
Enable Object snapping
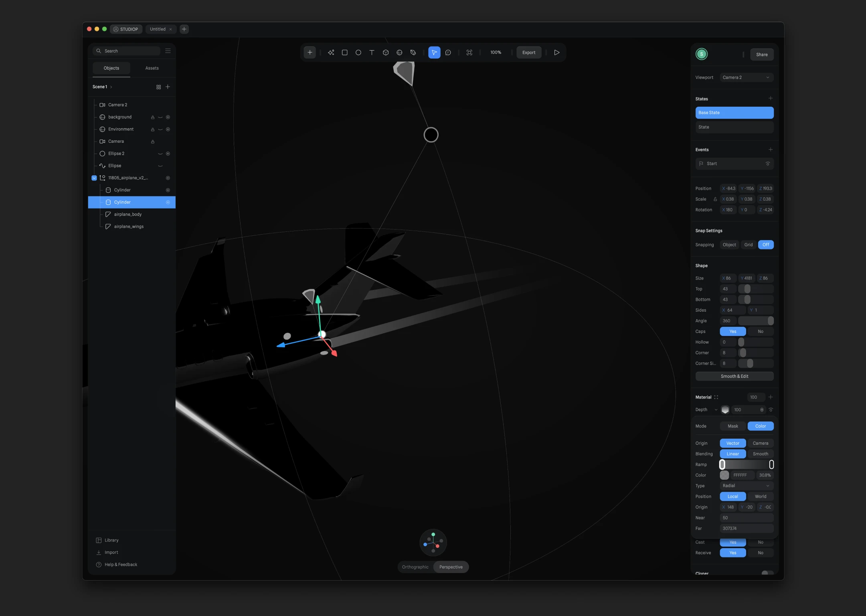[729, 245]
